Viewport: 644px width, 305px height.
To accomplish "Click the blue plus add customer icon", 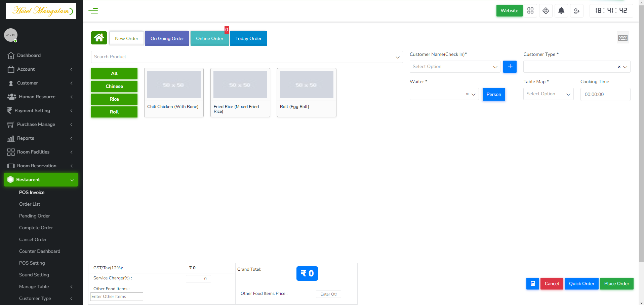I will (x=510, y=66).
